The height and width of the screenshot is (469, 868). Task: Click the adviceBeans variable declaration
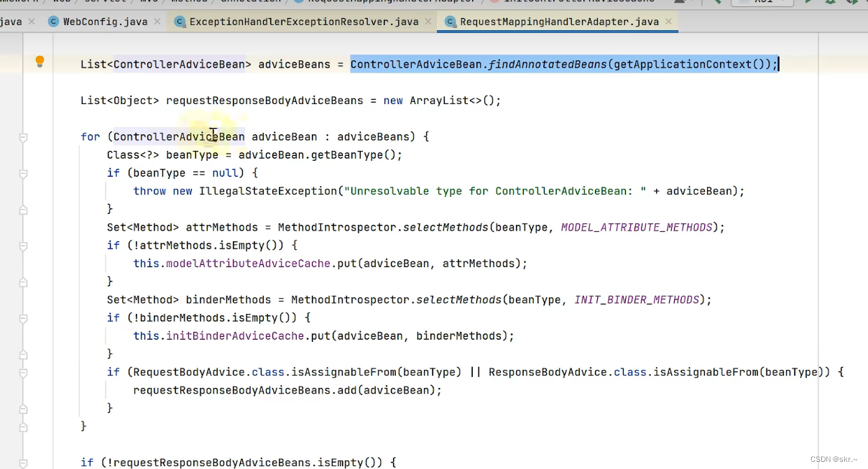tap(294, 65)
